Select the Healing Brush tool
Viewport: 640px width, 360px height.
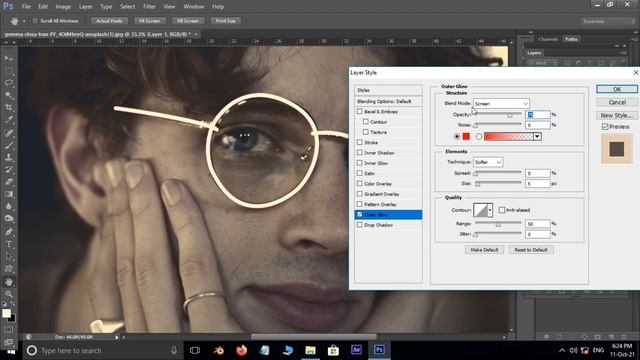click(x=9, y=133)
